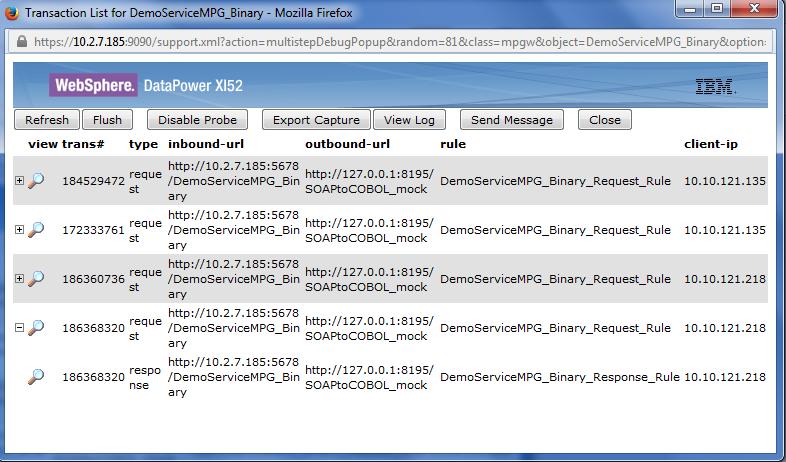Select inbound URL in 172333761 row
The image size is (786, 462).
pos(234,230)
